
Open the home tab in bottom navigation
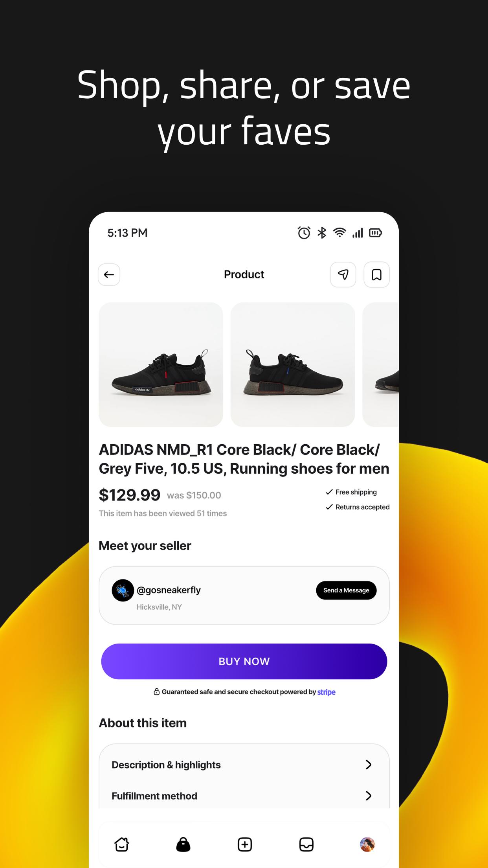[122, 844]
